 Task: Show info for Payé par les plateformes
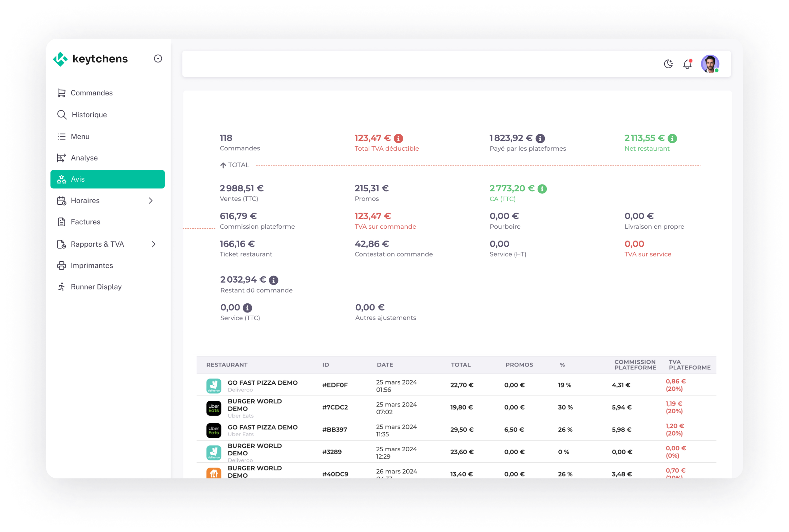[540, 138]
